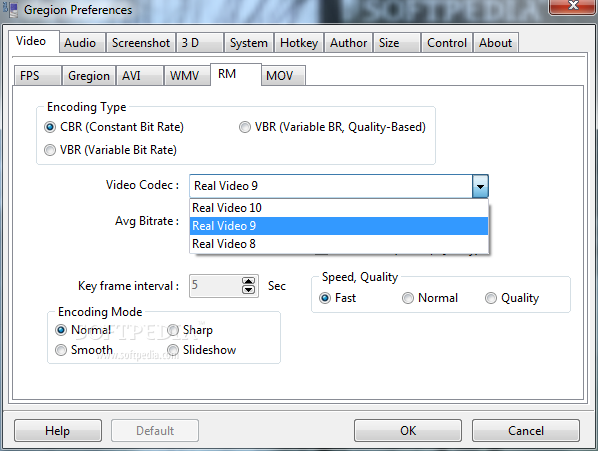The width and height of the screenshot is (598, 451).
Task: Open the Screenshot tab
Action: [x=141, y=43]
